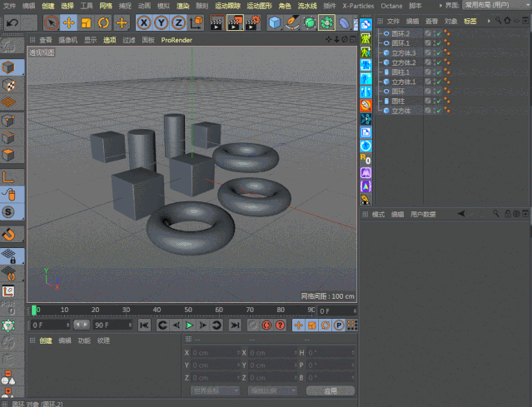The height and width of the screenshot is (407, 532).
Task: Go to start of timeline
Action: [145, 325]
